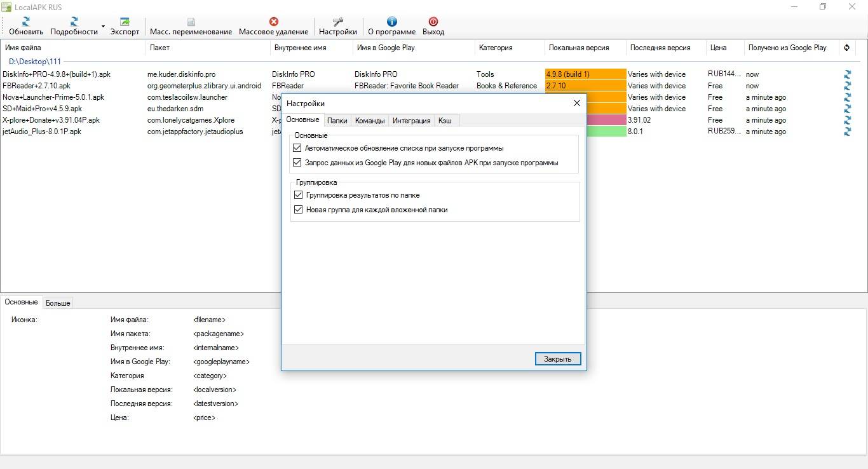The height and width of the screenshot is (469, 868).
Task: Open Подробности (details) in the toolbar
Action: click(x=74, y=26)
